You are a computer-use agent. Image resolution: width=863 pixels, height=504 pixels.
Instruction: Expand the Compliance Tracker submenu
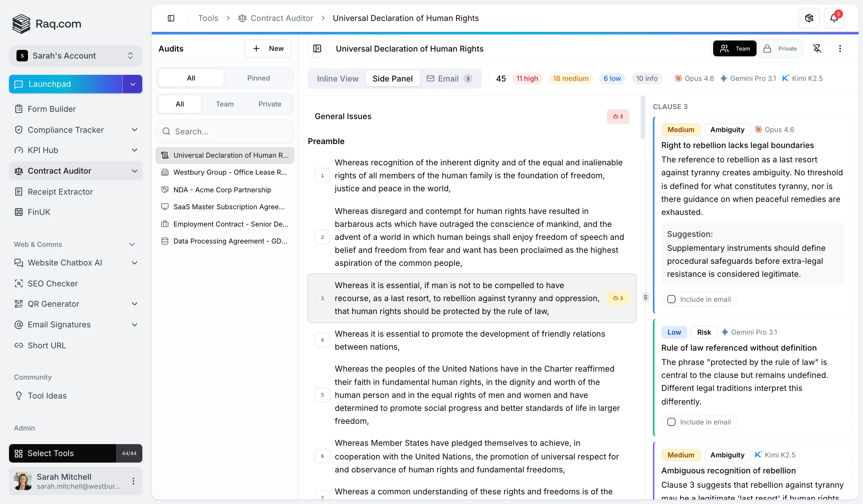(x=135, y=130)
